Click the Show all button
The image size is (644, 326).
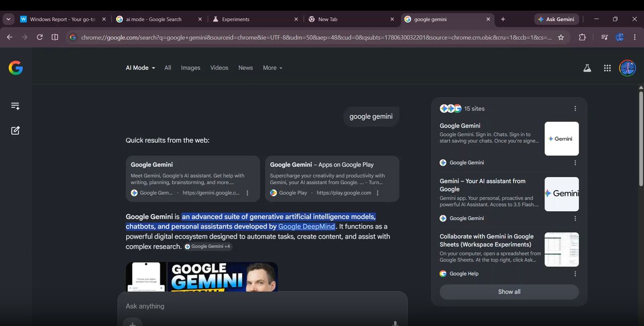(509, 292)
